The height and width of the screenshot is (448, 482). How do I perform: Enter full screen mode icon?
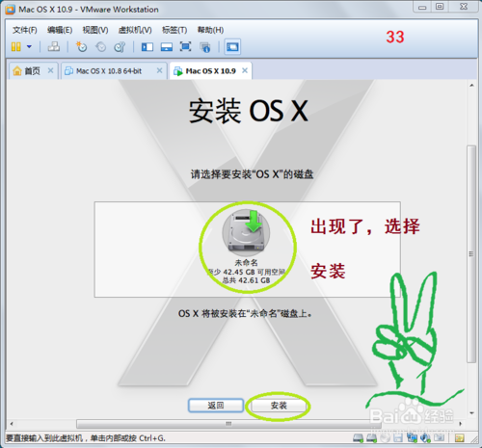[x=185, y=47]
